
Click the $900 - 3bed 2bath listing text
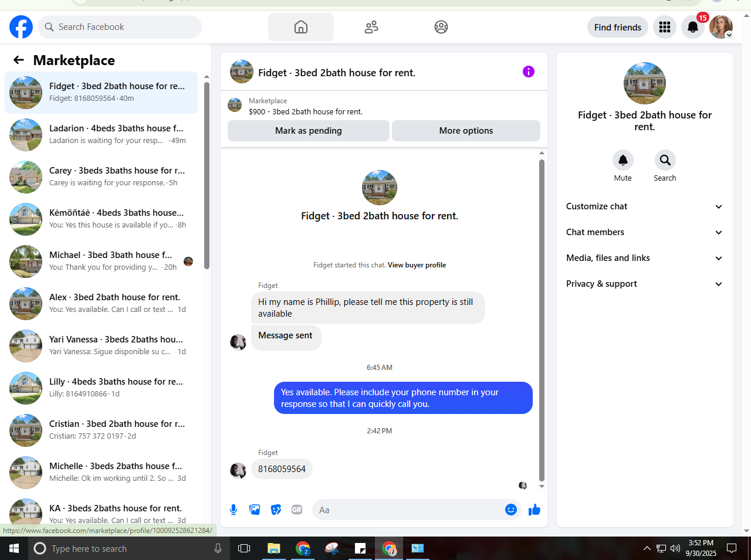[x=306, y=111]
